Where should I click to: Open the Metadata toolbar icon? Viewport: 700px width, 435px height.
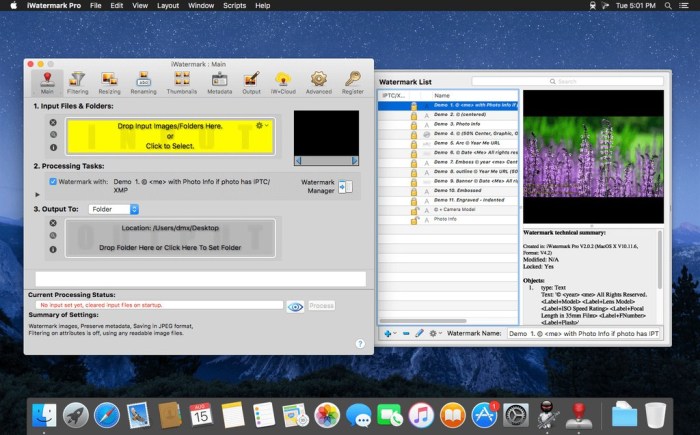(x=219, y=80)
